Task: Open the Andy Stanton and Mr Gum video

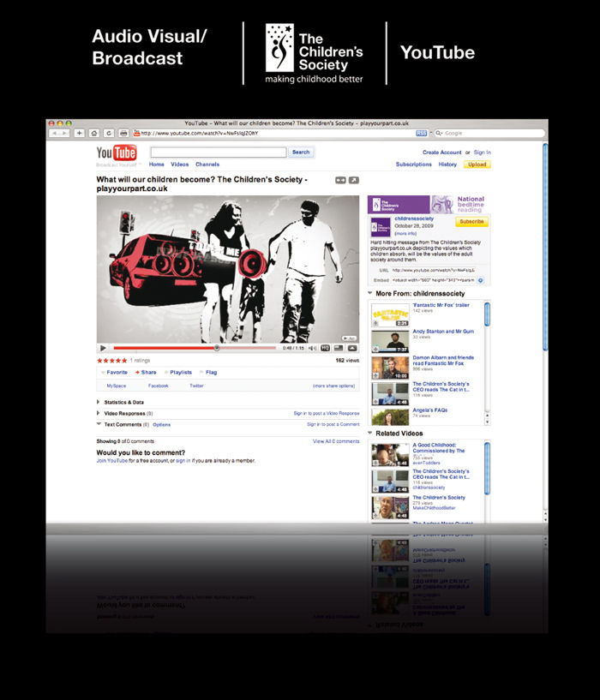Action: point(443,332)
